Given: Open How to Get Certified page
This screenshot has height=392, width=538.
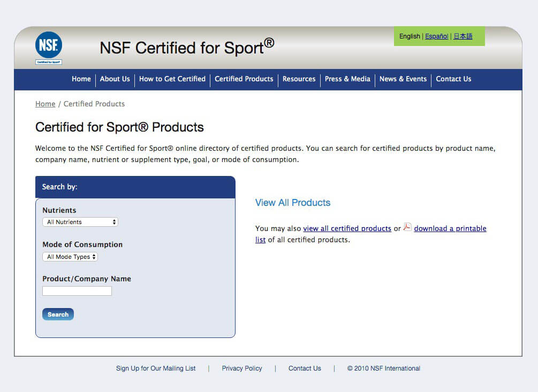Looking at the screenshot, I should click(x=172, y=79).
